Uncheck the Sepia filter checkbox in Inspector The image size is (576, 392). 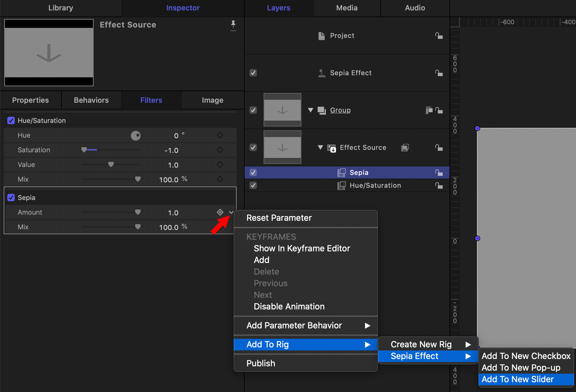coord(11,198)
